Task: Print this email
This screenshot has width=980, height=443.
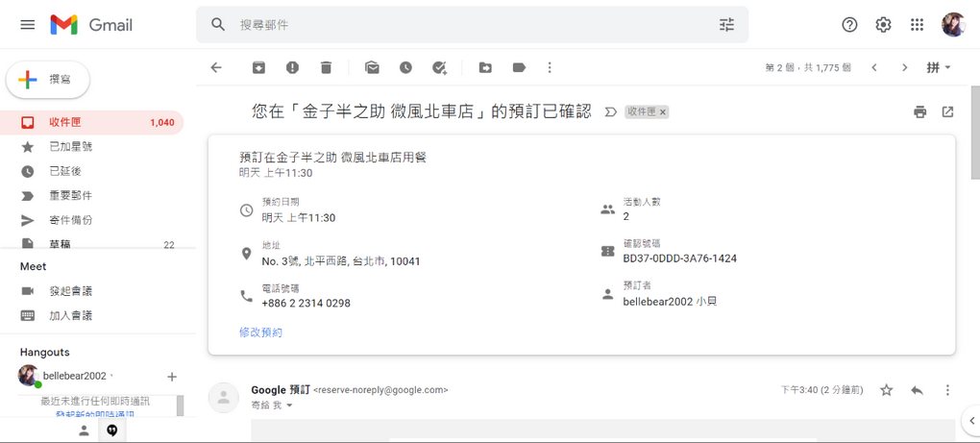Action: (x=919, y=111)
